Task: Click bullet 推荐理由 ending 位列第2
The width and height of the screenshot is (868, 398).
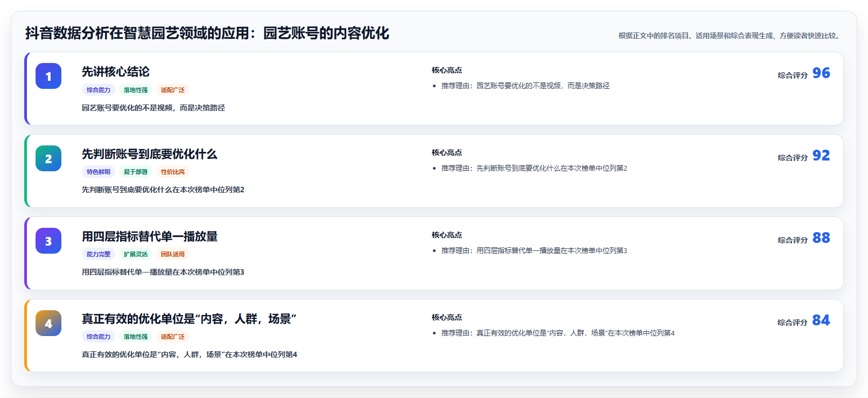Action: (534, 168)
